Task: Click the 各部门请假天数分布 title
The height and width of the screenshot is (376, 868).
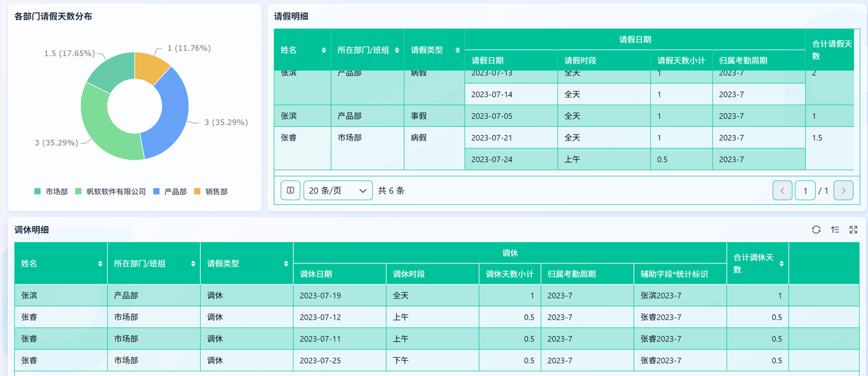Action: click(x=53, y=16)
